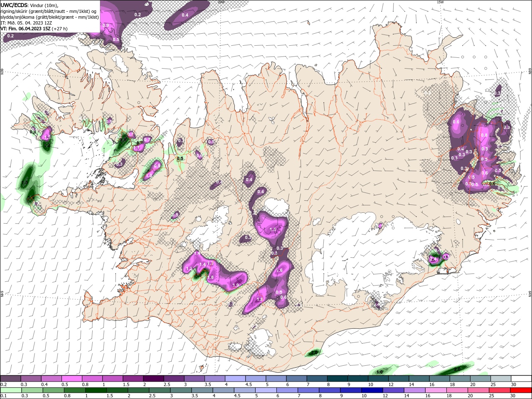532x399 pixels.
Task: Click the '20W' longitude label at map top
Action: 221,2
